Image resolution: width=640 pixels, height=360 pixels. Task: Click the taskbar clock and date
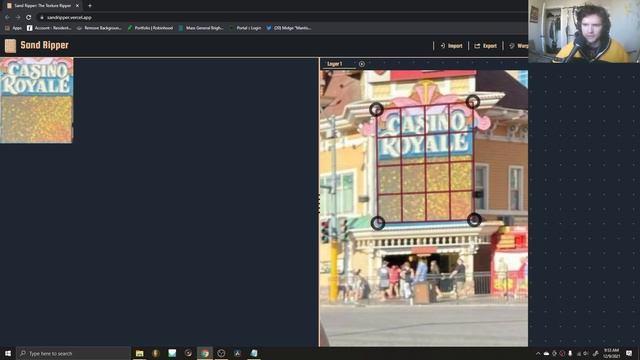pos(611,353)
